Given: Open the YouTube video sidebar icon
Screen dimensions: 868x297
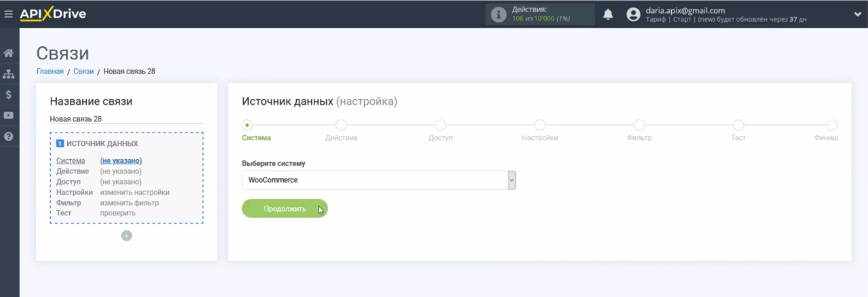Looking at the screenshot, I should point(9,116).
